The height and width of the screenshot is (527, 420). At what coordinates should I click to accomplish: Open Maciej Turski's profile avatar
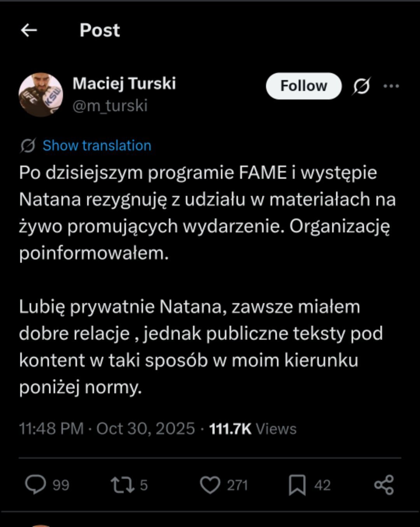point(41,94)
